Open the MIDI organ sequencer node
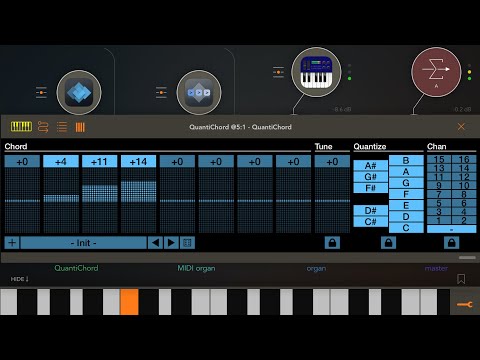 (199, 92)
